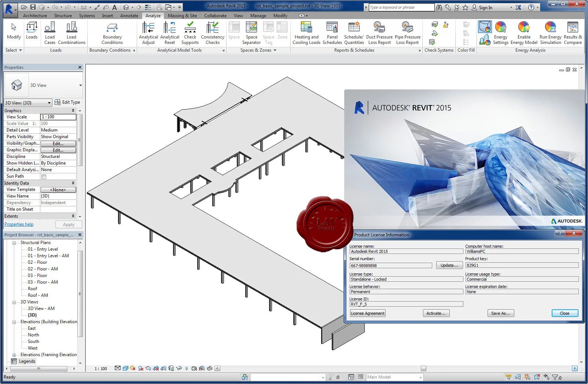Select the Loads tool
Image resolution: width=588 pixels, height=384 pixels.
32,30
